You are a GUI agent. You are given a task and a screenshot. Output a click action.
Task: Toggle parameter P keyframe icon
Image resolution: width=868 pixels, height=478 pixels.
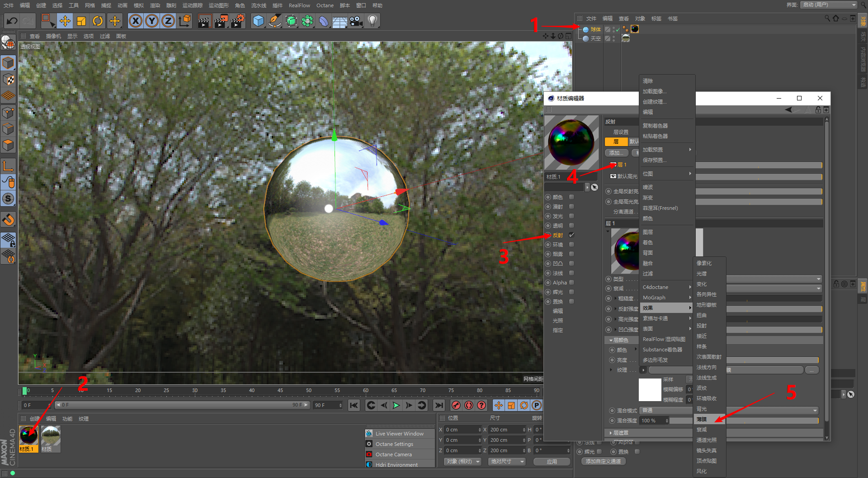click(537, 405)
